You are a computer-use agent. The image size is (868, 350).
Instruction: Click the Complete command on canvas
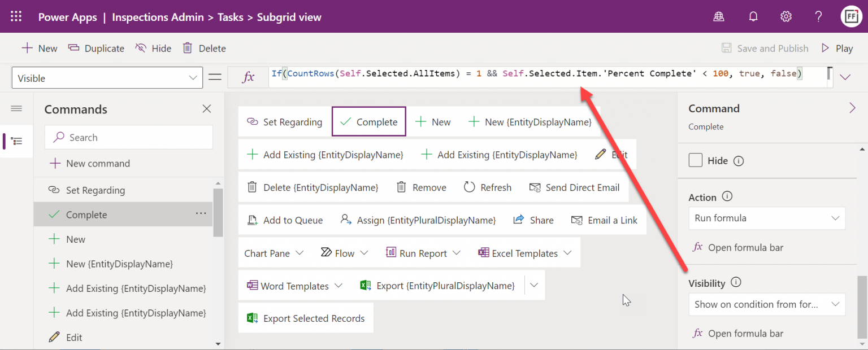(368, 122)
